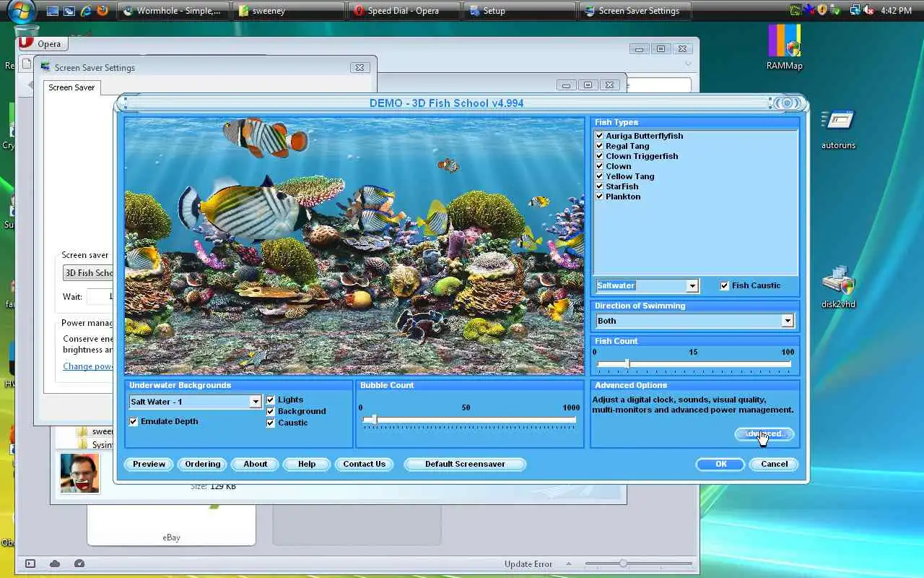Switch to Screen Saver Settings taskbar item
Image resolution: width=924 pixels, height=578 pixels.
(x=635, y=11)
